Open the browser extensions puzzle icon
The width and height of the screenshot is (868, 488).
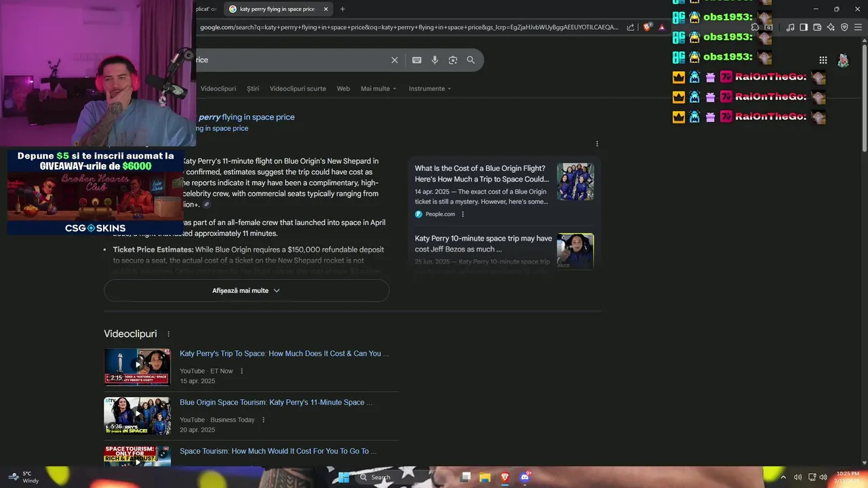click(x=755, y=27)
